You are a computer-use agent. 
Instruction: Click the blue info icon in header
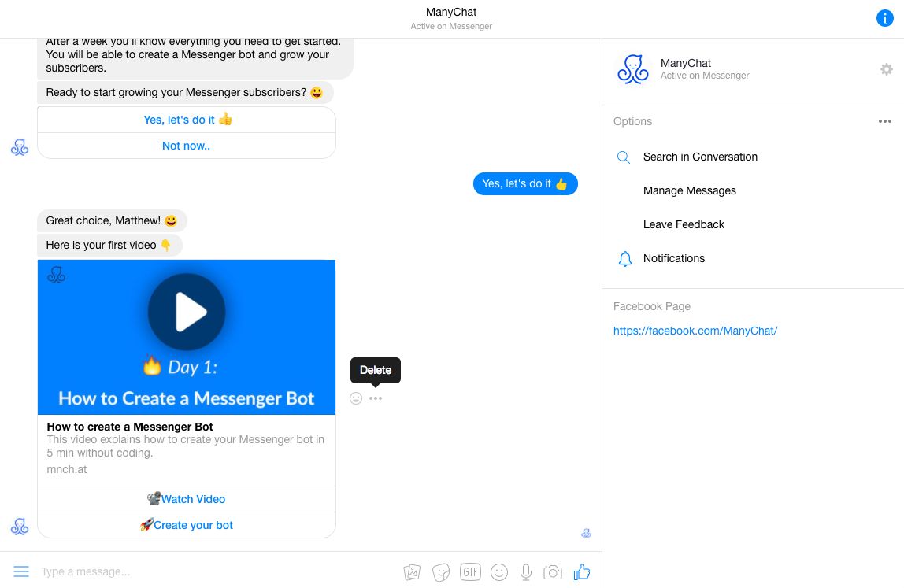(x=884, y=18)
